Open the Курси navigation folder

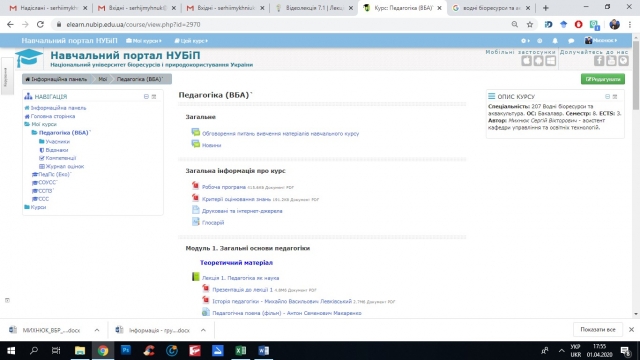(x=38, y=207)
